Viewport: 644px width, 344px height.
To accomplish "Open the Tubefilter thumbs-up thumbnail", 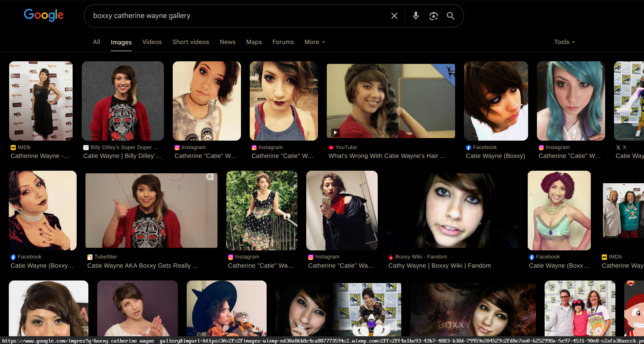I will point(151,211).
